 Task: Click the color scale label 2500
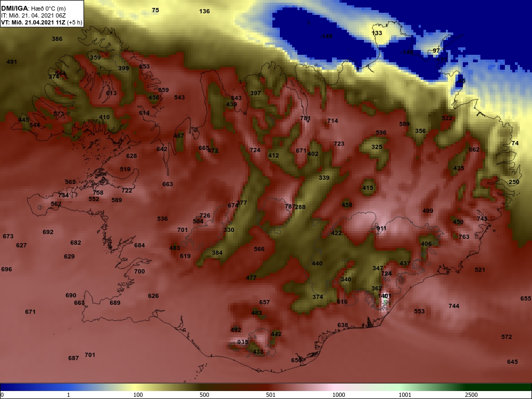471,395
